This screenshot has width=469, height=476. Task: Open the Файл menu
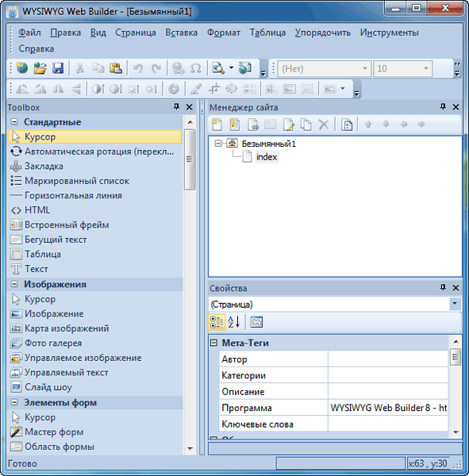click(x=29, y=33)
